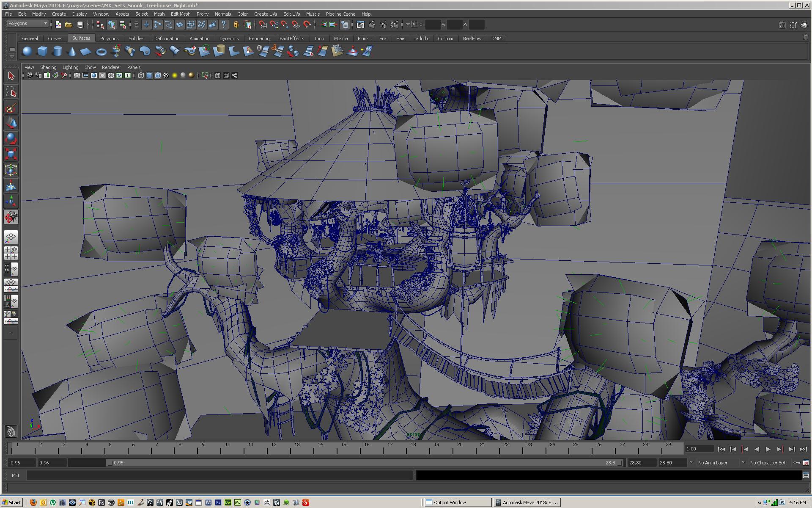The image size is (812, 508).
Task: Select the NURBS sphere shelf icon
Action: [x=27, y=51]
